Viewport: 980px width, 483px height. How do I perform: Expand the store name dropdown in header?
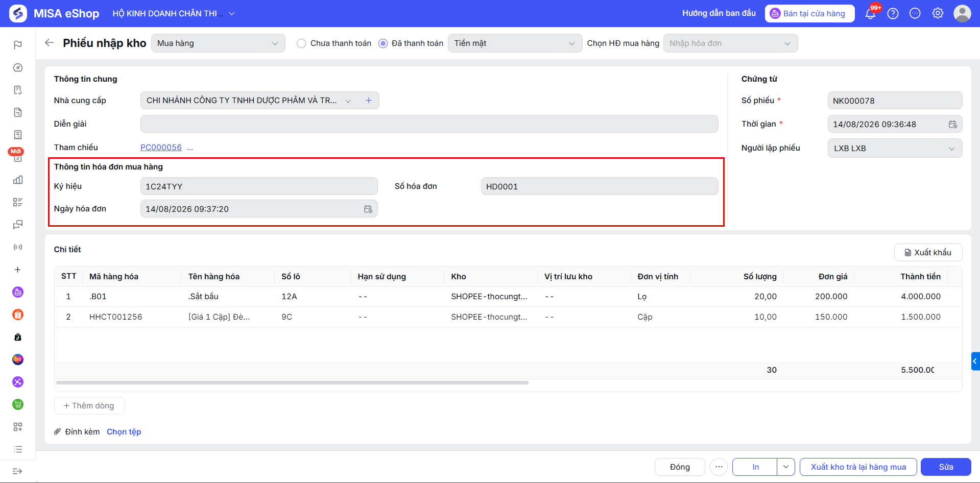pos(232,14)
